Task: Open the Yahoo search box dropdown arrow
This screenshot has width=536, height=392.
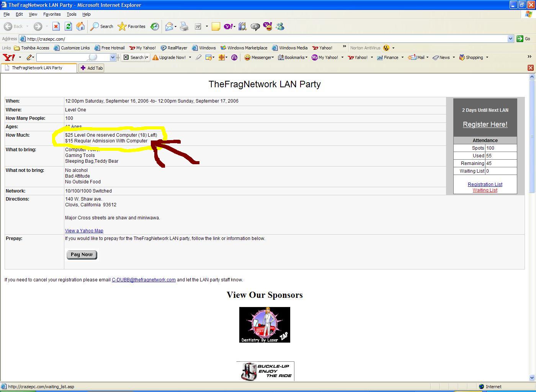Action: 113,57
